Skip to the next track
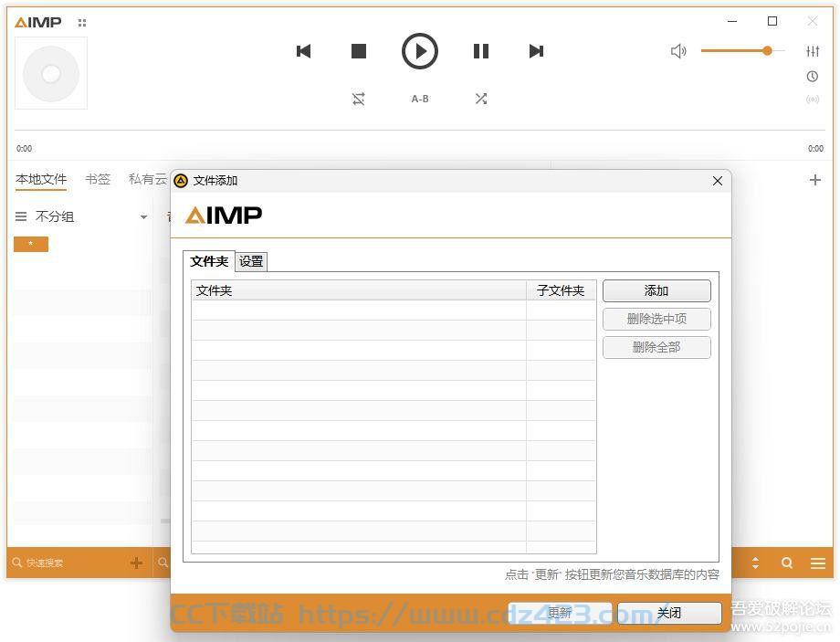This screenshot has width=840, height=642. point(536,51)
